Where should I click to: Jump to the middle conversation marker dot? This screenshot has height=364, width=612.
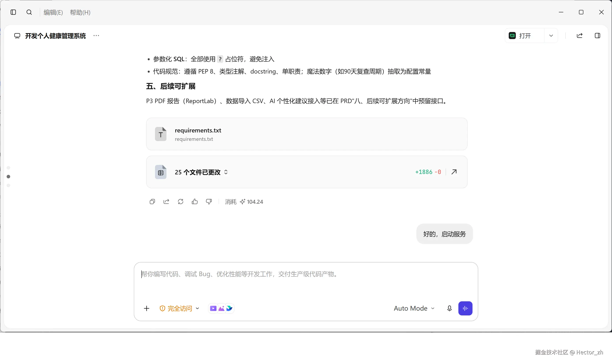coord(8,177)
